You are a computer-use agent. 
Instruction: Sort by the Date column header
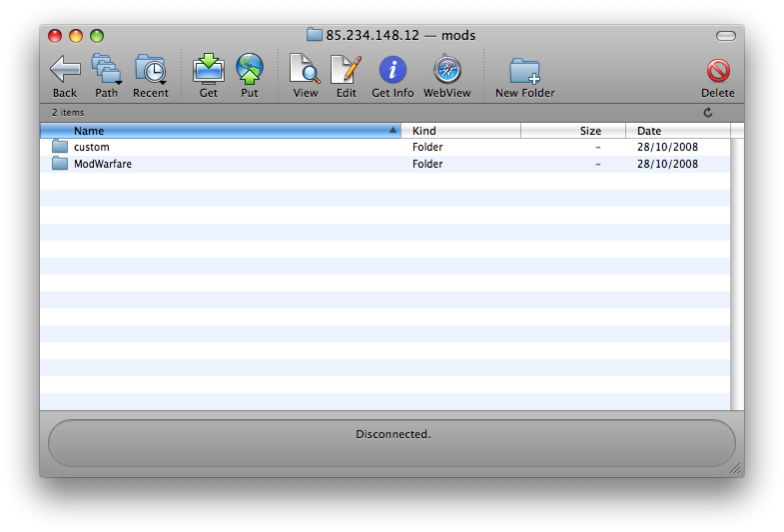click(x=678, y=131)
